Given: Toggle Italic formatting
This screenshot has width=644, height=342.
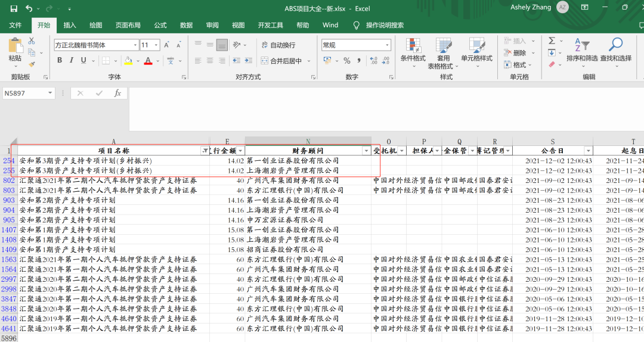Looking at the screenshot, I should [x=72, y=60].
